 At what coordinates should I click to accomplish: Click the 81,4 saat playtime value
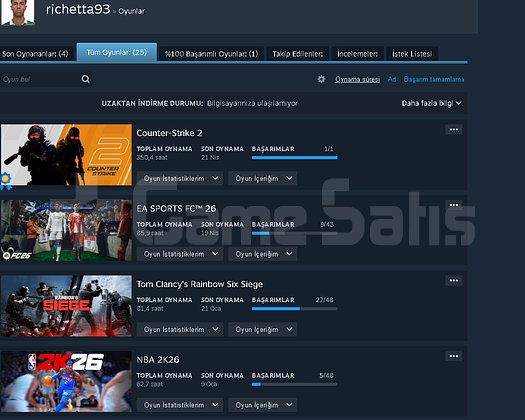pyautogui.click(x=150, y=308)
